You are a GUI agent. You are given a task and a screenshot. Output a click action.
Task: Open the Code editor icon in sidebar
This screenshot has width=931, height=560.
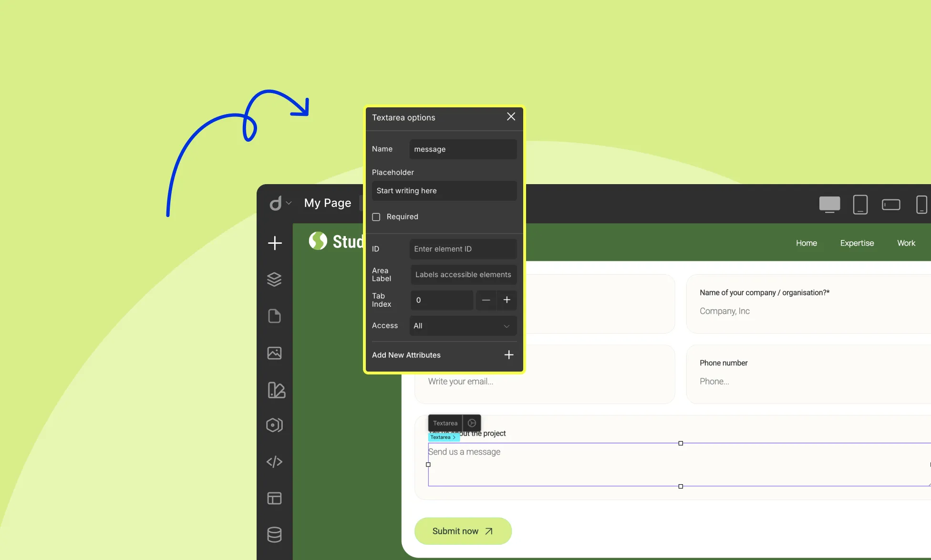(x=274, y=462)
